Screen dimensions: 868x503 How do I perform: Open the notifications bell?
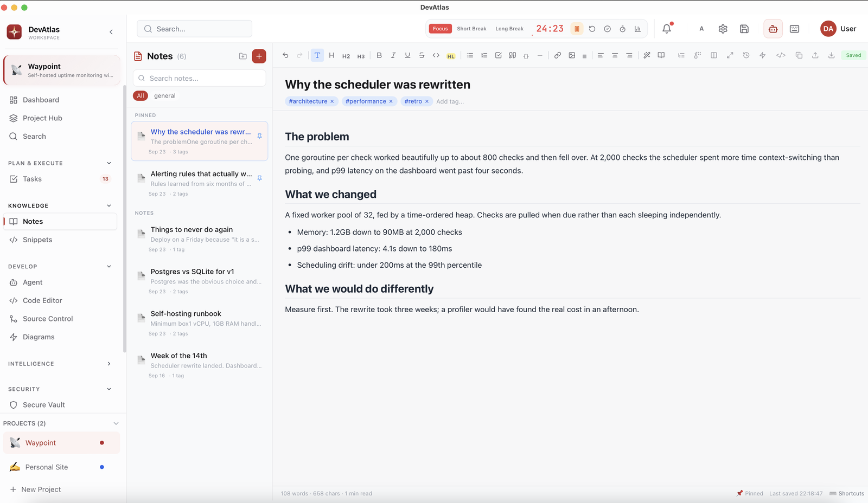[x=667, y=29]
